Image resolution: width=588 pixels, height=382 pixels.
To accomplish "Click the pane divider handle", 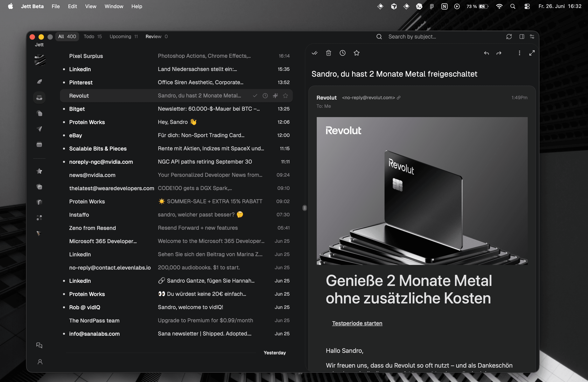I will point(305,208).
